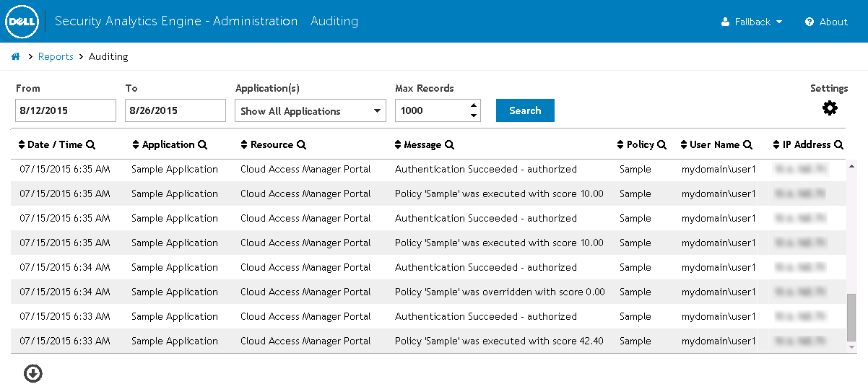This screenshot has width=868, height=392.
Task: Navigate to the Reports breadcrumb link
Action: (56, 56)
